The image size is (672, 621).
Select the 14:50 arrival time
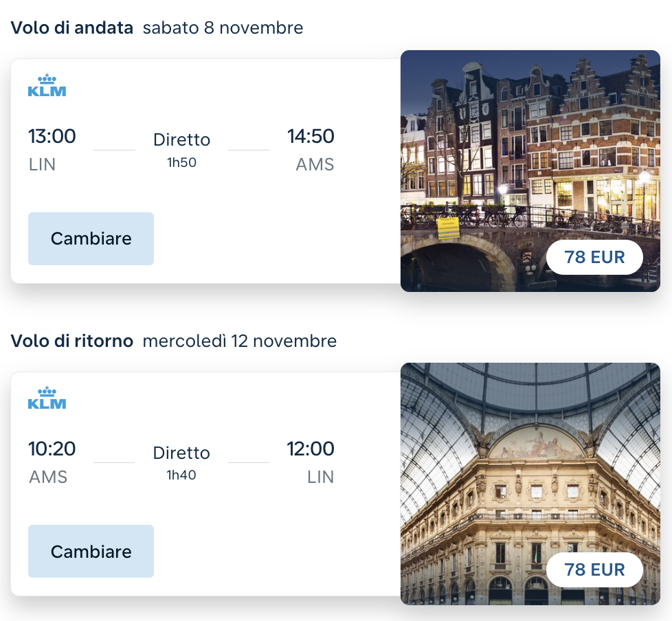311,136
